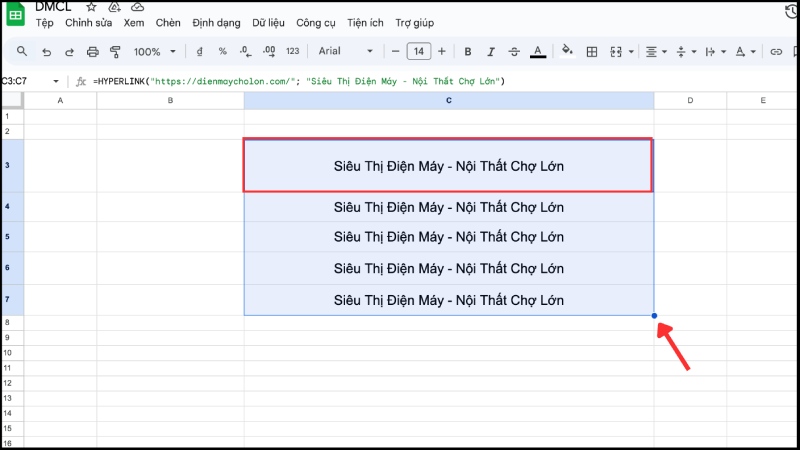
Task: Open the Tệp menu
Action: click(x=44, y=23)
